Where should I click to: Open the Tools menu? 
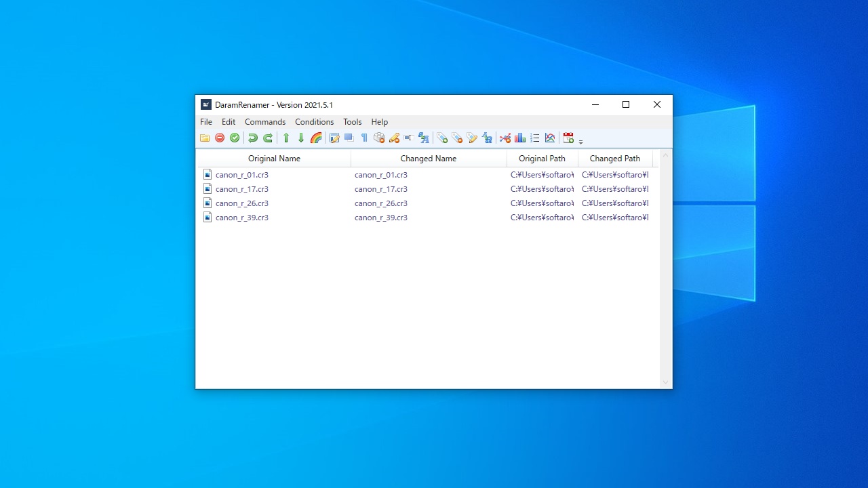(352, 122)
